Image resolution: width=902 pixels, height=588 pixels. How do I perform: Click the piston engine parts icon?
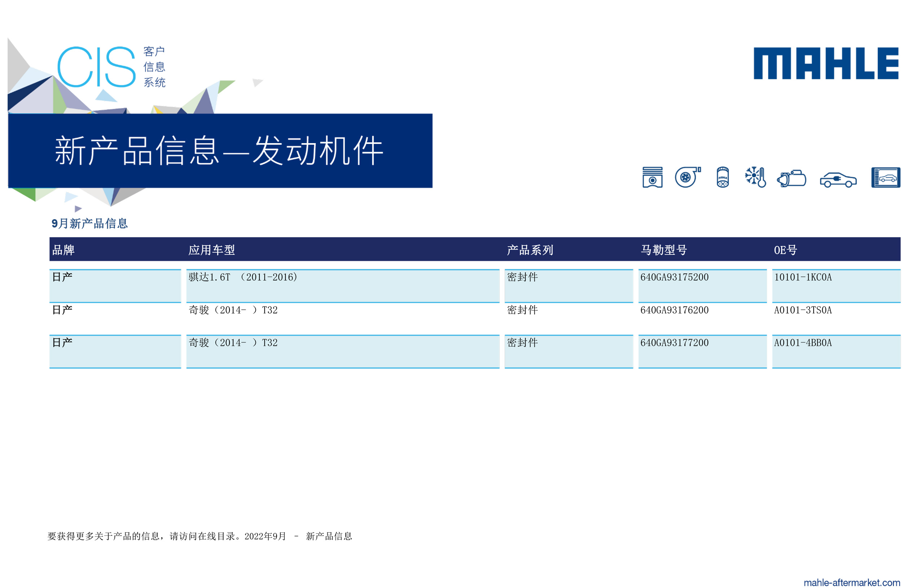(652, 177)
